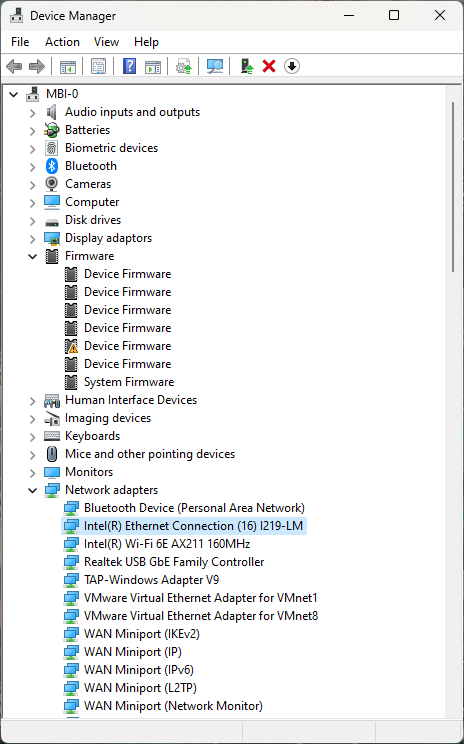The width and height of the screenshot is (464, 744).
Task: Click the Display adaptors category icon
Action: tap(52, 238)
